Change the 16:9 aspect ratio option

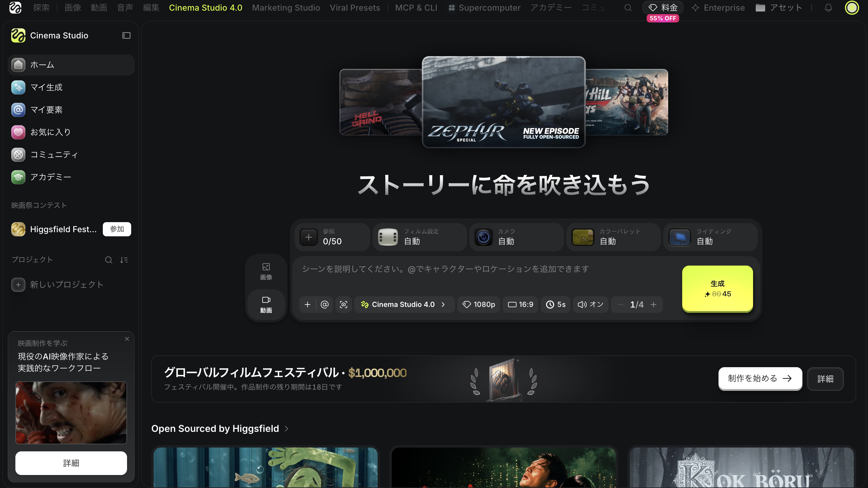[x=520, y=305]
